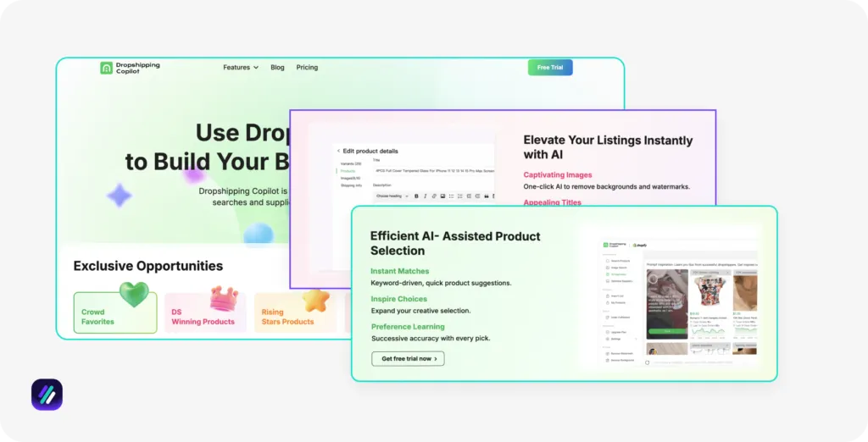Select the DS Winning Products card

[205, 312]
